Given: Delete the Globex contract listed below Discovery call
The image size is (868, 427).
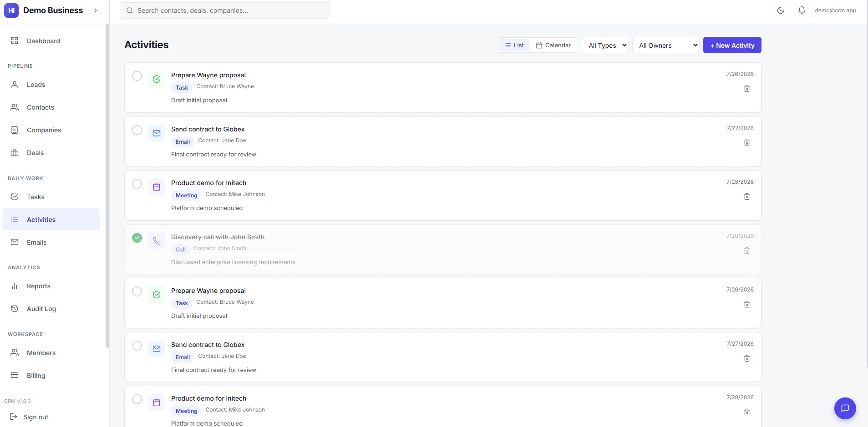Looking at the screenshot, I should coord(747,358).
